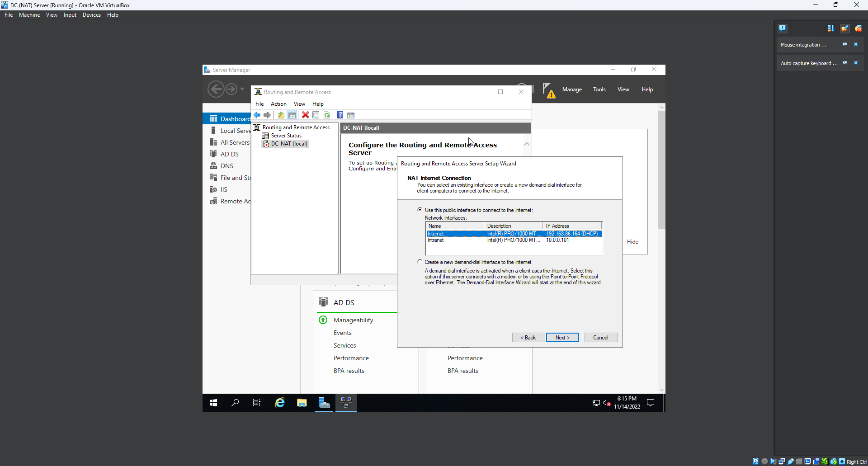Viewport: 868px width, 466px height.
Task: Click Cancel in the setup wizard
Action: click(601, 338)
